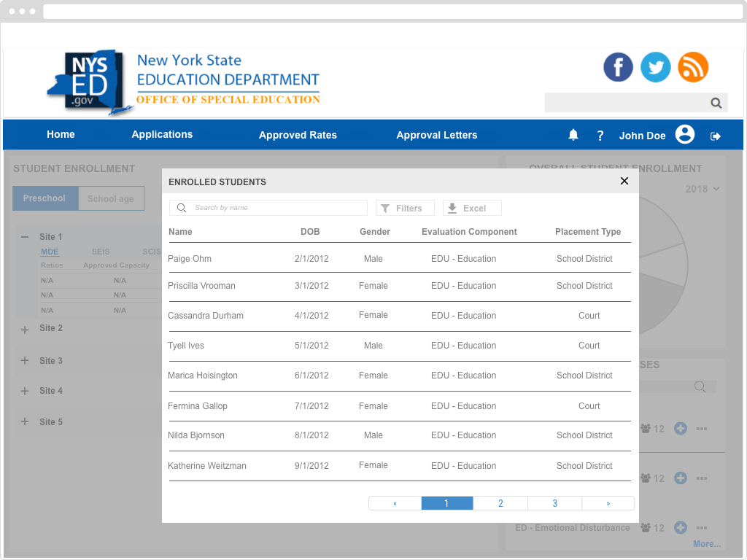Export the student list to Excel
Viewport: 747px width, 560px height.
(472, 208)
